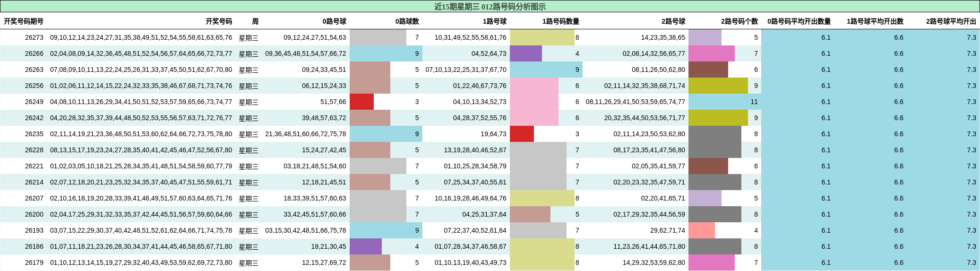Select issue number 26214

34,182
